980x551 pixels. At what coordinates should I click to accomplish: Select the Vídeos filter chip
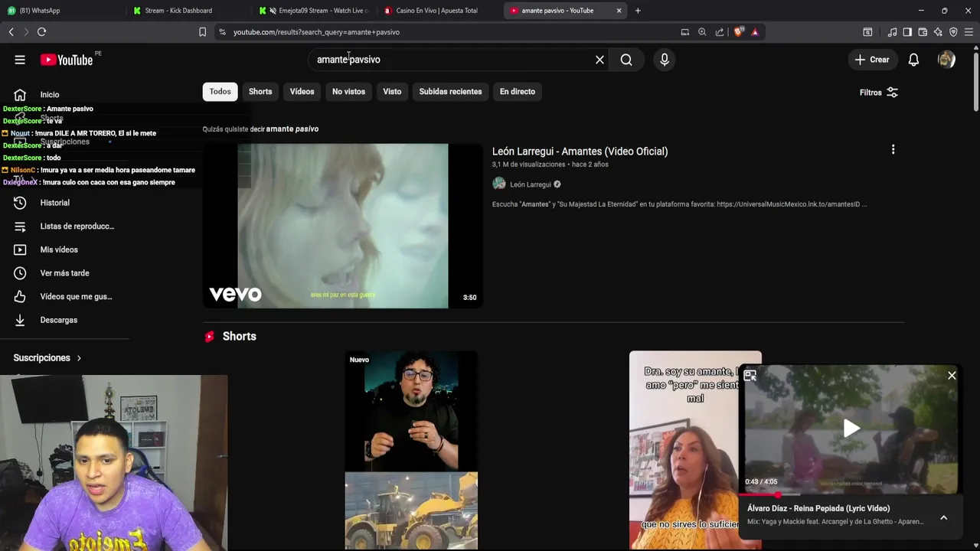[302, 92]
